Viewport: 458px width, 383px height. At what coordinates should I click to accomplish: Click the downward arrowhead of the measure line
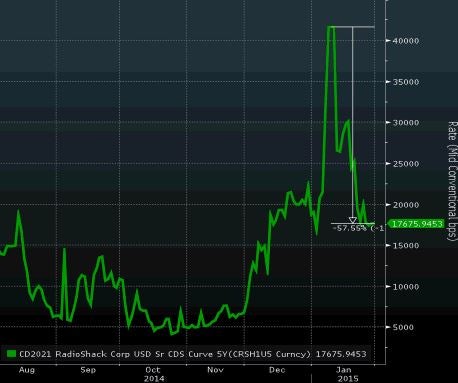[353, 220]
